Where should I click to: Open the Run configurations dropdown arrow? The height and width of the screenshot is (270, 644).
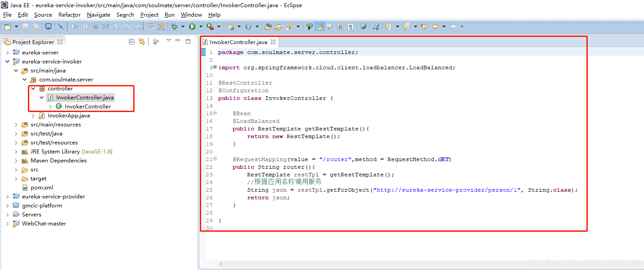click(x=201, y=27)
